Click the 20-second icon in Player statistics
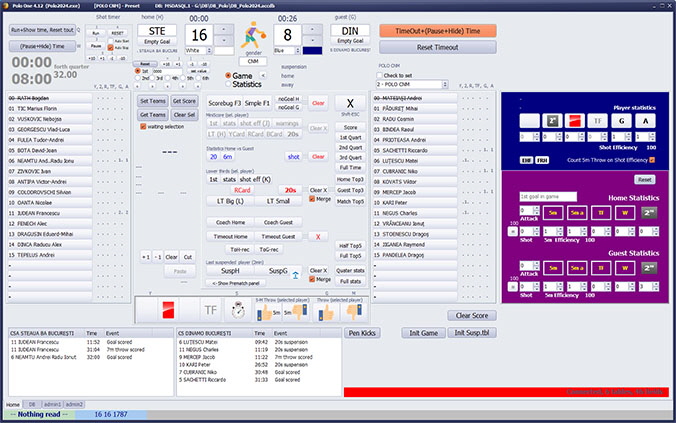Screen dimensions: 676x423 pos(552,121)
